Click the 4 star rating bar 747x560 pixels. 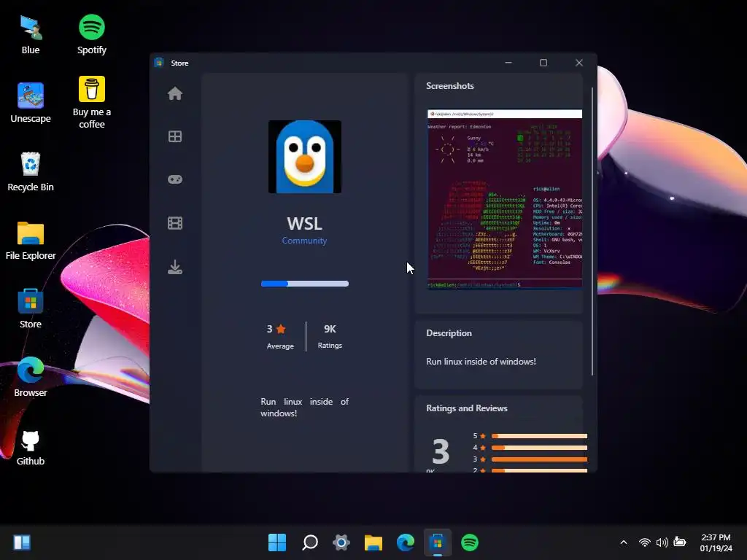pyautogui.click(x=539, y=448)
